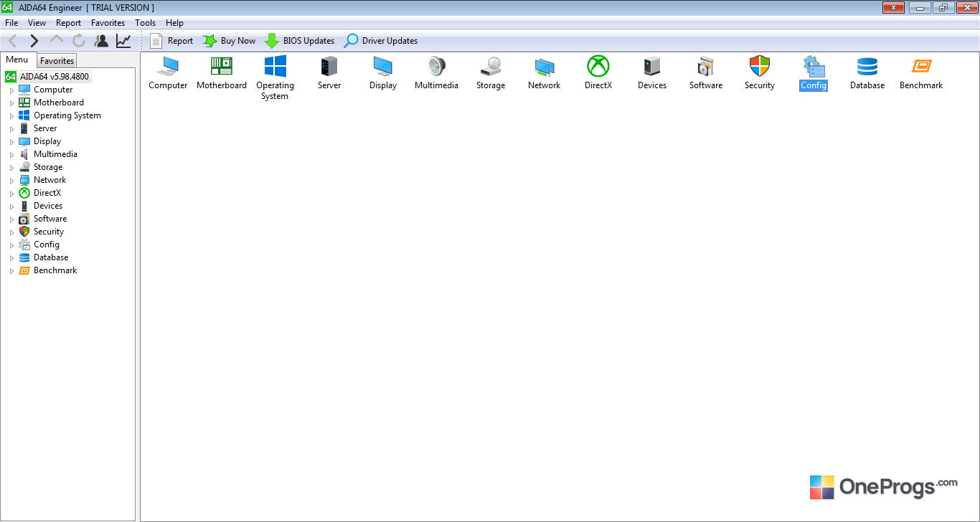The image size is (980, 522).
Task: Expand the Storage tree node
Action: point(11,168)
